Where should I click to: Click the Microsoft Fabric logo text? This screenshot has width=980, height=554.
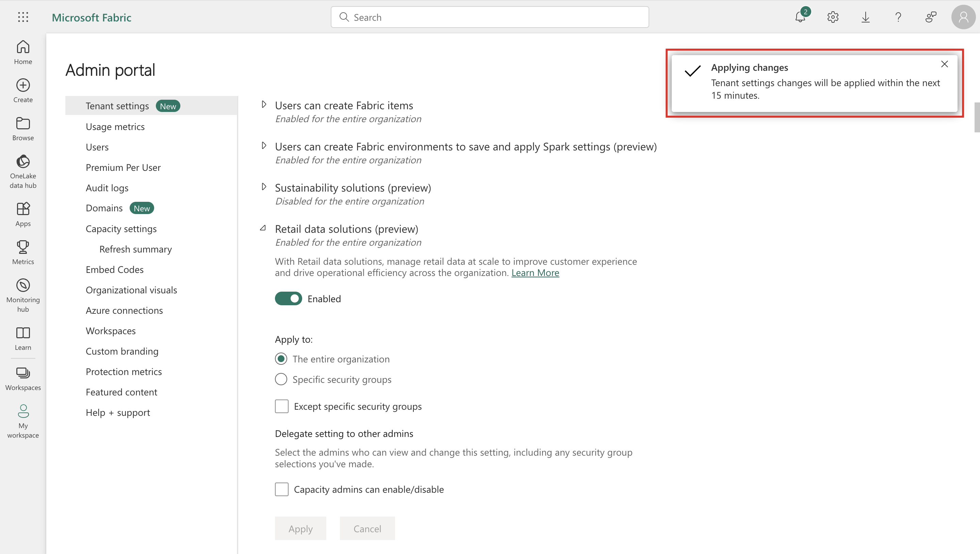pyautogui.click(x=91, y=17)
